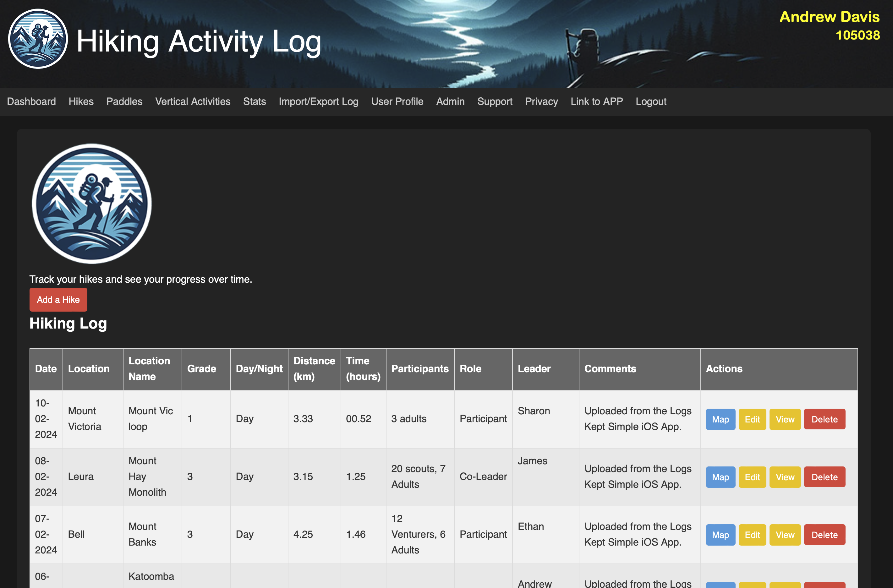
Task: Click the Andrew Davis user name
Action: pyautogui.click(x=829, y=17)
